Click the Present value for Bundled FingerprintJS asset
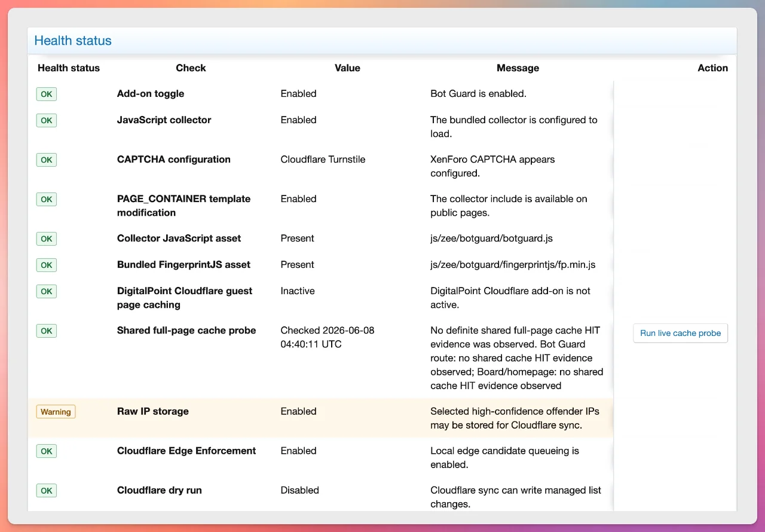 [x=297, y=264]
